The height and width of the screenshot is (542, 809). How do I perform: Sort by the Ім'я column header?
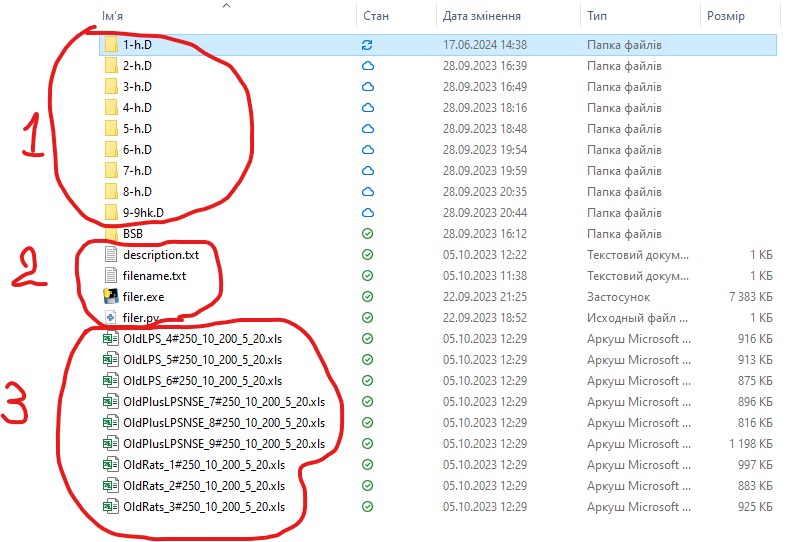(112, 16)
